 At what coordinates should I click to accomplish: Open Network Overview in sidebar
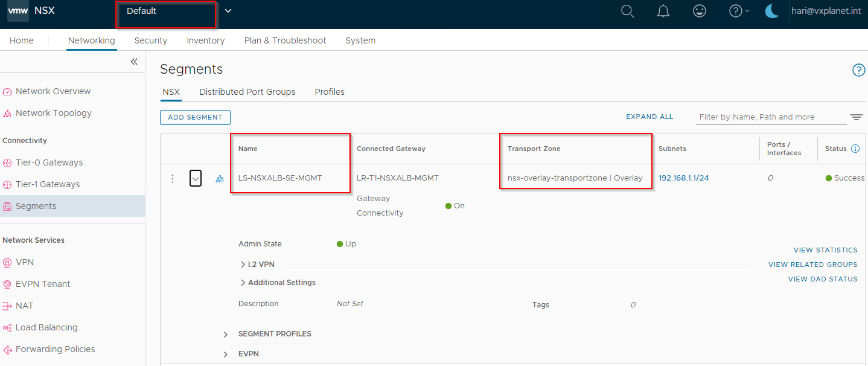tap(53, 92)
